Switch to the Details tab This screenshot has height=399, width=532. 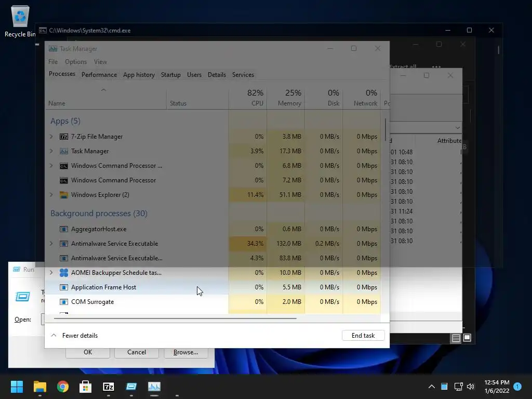coord(217,75)
